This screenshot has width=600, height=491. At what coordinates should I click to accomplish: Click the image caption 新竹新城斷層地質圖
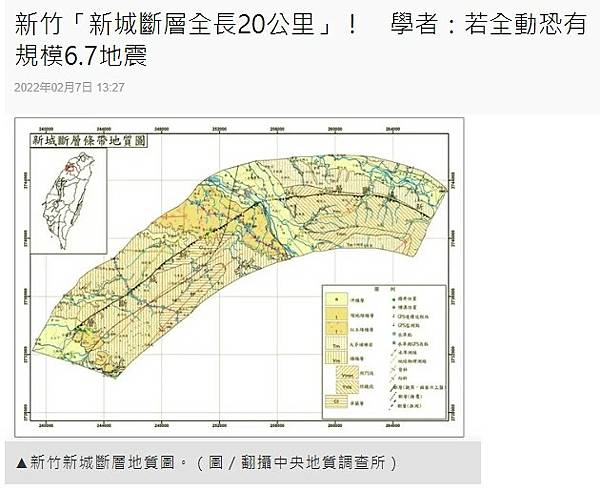[207, 463]
